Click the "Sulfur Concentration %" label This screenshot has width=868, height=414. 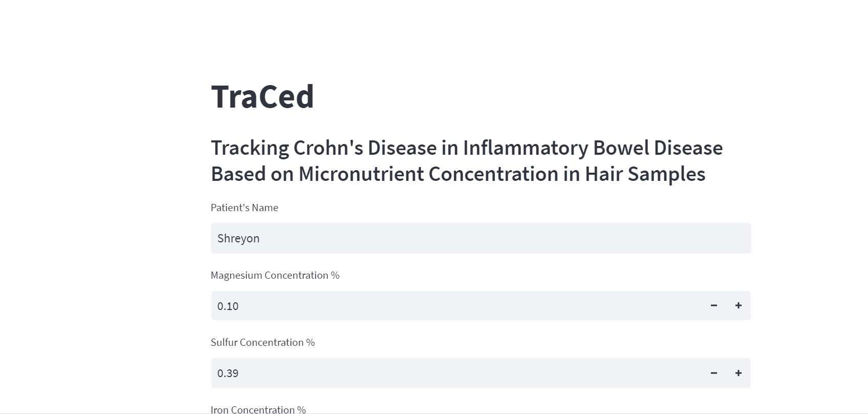[x=263, y=342]
